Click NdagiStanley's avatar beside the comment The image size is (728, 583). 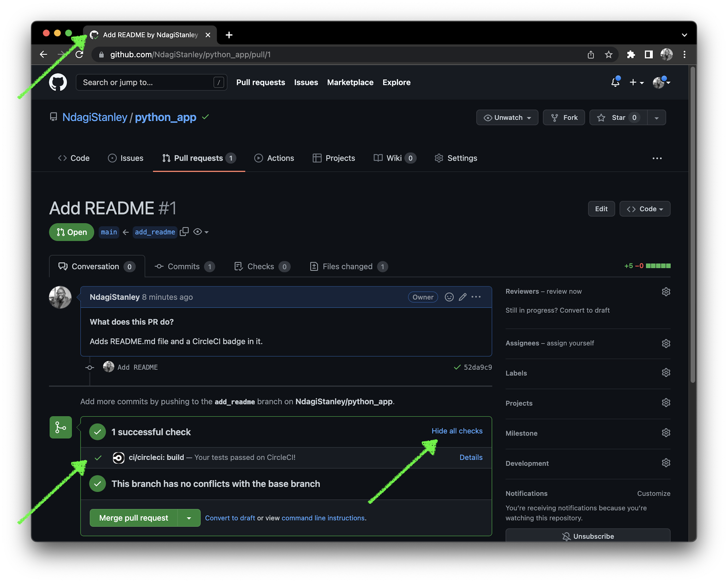coord(60,298)
